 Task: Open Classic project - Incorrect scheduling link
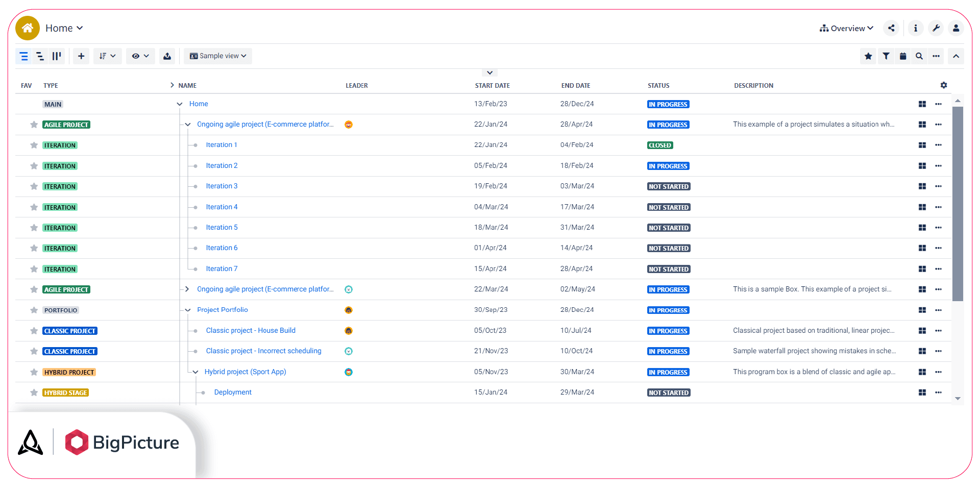[x=263, y=351]
